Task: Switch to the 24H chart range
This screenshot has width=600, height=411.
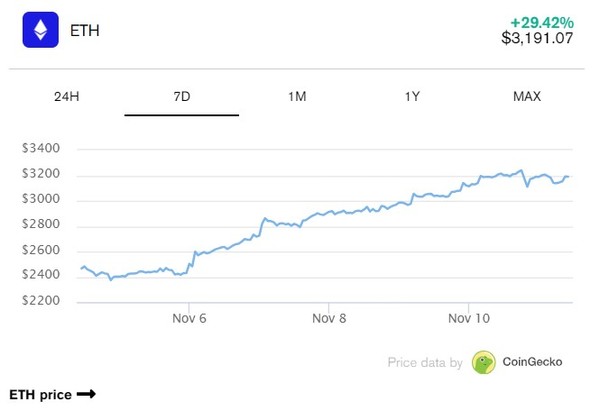Action: point(67,96)
